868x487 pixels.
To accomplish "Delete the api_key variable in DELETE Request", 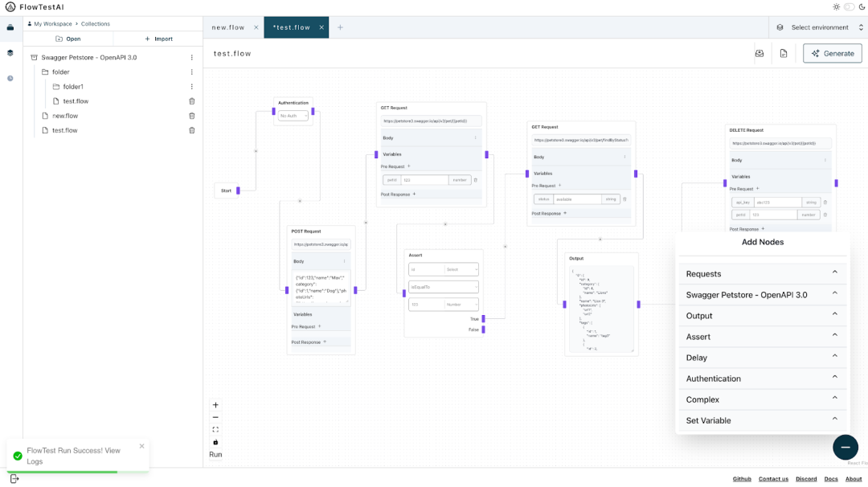I will [x=825, y=203].
